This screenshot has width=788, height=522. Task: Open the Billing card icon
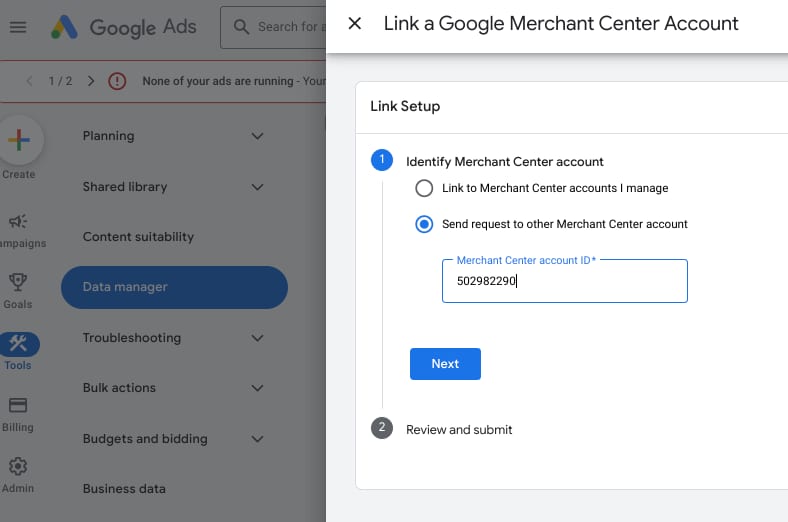18,406
